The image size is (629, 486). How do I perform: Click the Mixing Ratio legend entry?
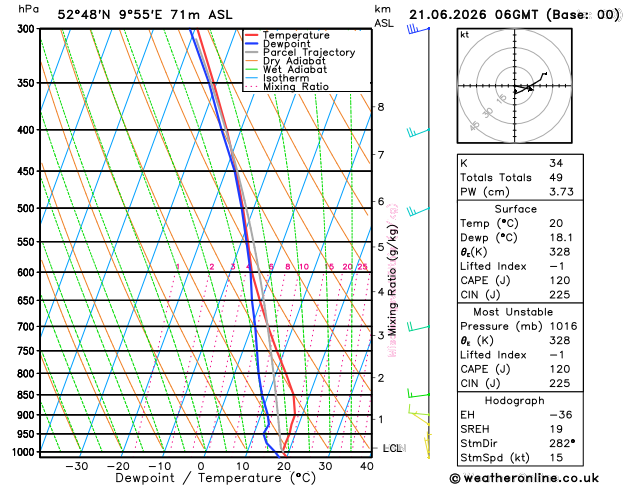pos(287,86)
